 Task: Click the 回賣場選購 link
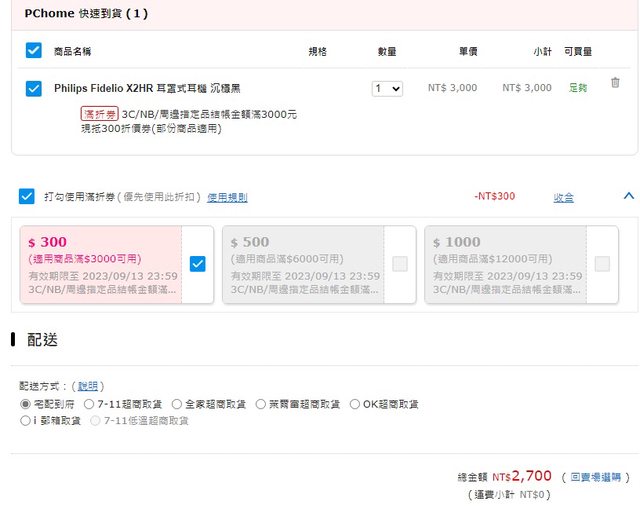[x=595, y=477]
